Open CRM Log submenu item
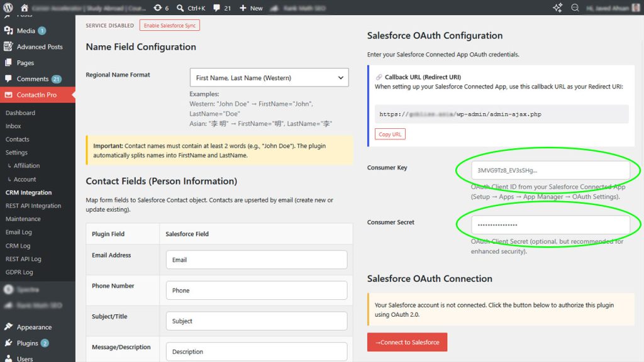Viewport: 644px width, 362px height. [18, 246]
